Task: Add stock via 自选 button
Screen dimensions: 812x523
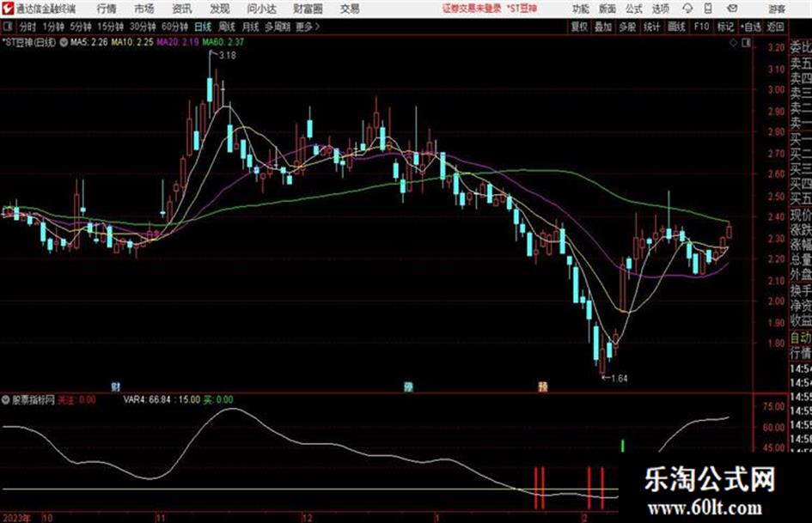Action: point(751,27)
